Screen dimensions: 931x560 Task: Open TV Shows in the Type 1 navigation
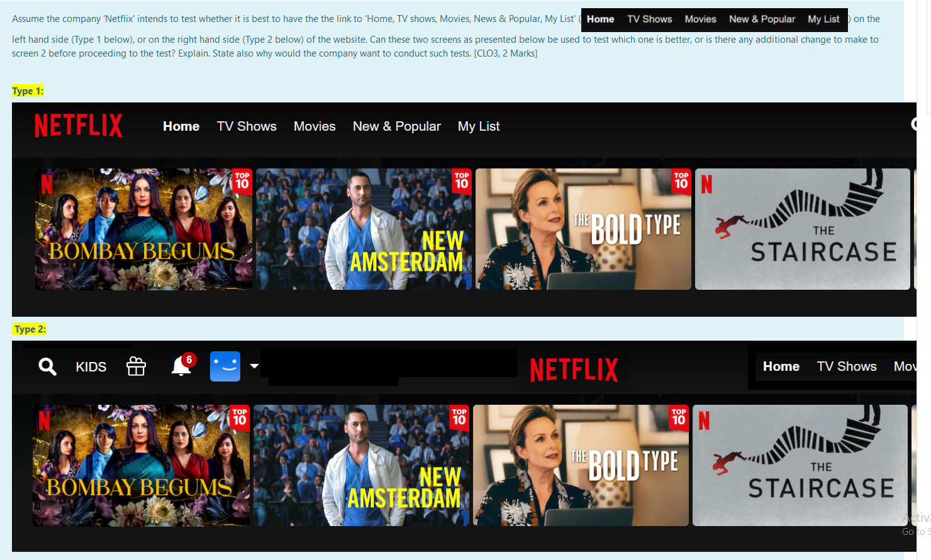247,126
